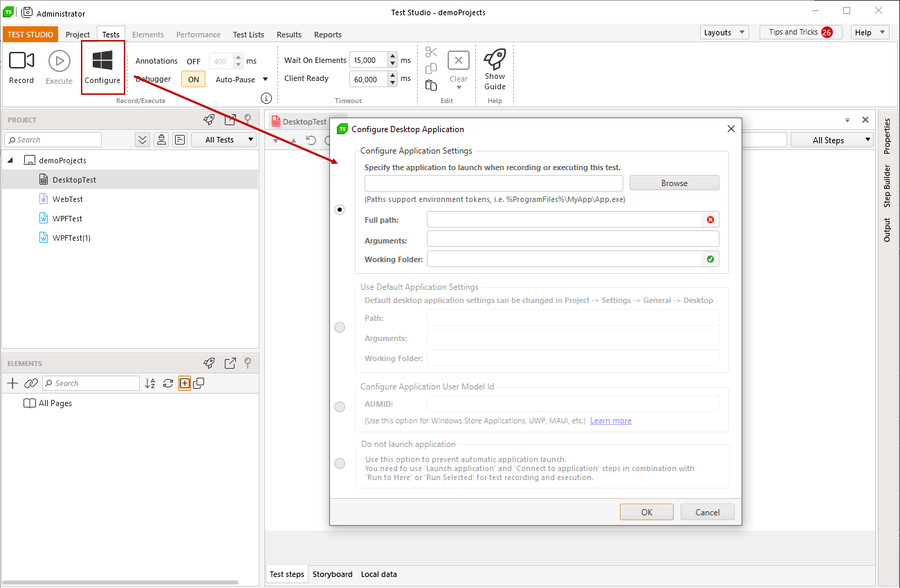Viewport: 900px width, 588px height.
Task: Open the Local data tab
Action: pos(379,574)
